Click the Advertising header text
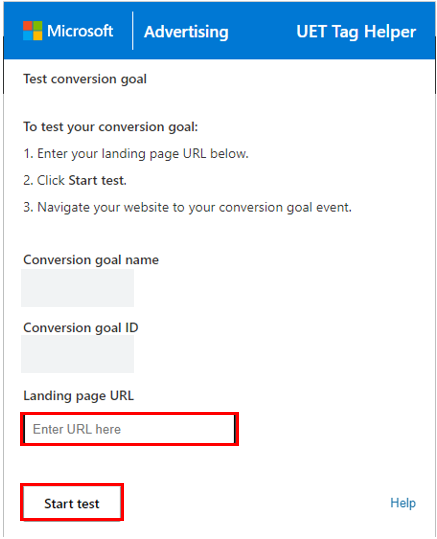This screenshot has width=437, height=539. click(x=186, y=32)
